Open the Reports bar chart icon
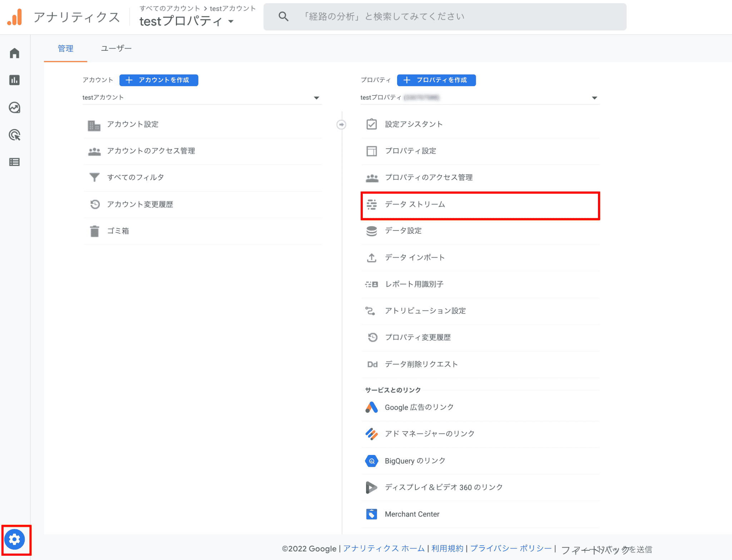 (15, 80)
